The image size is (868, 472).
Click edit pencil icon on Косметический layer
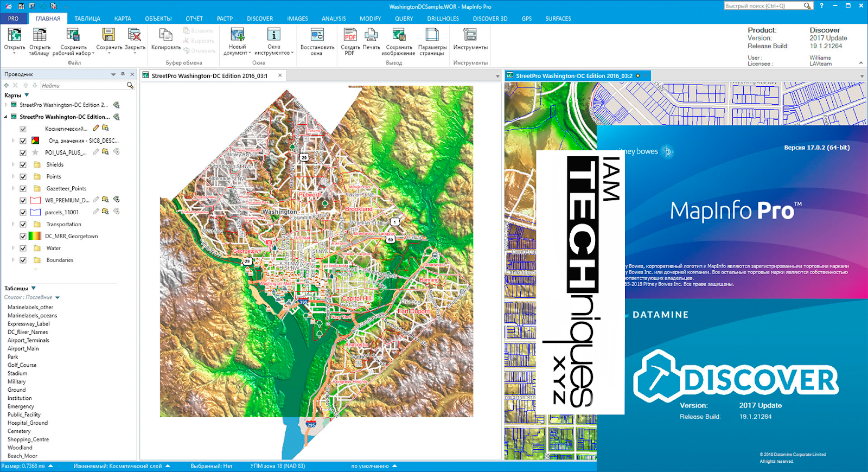coord(96,128)
